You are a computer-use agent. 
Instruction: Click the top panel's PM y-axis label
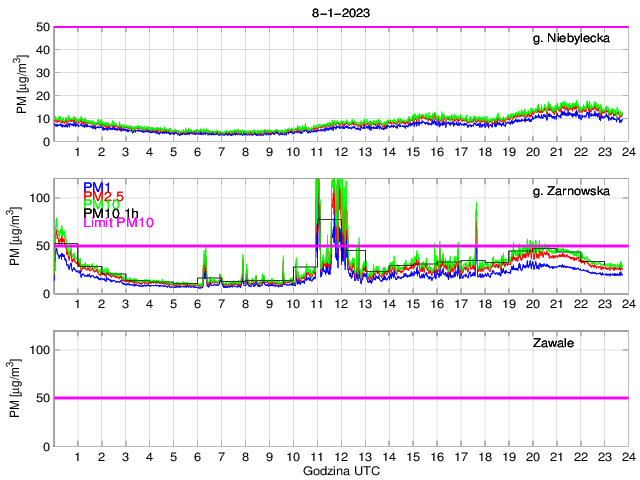(22, 84)
